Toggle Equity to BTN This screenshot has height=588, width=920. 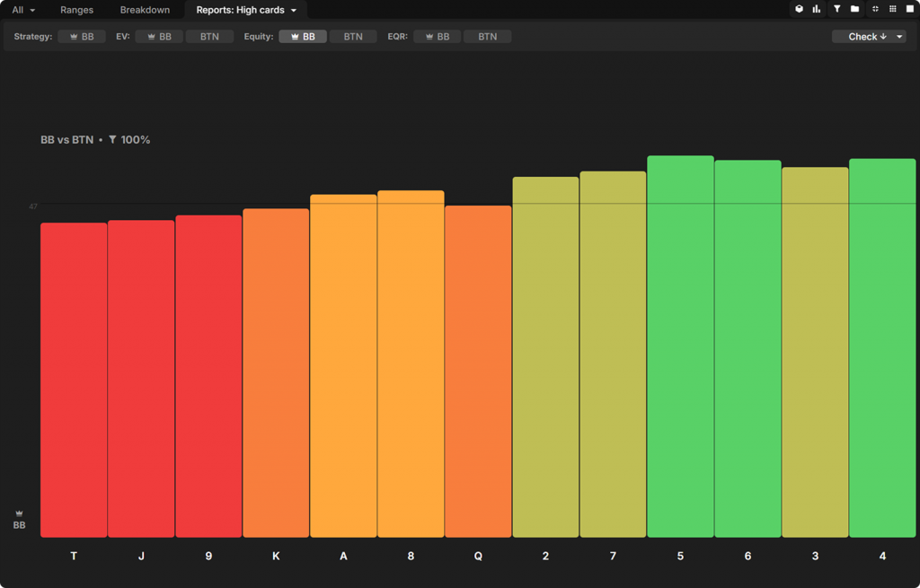click(x=353, y=37)
